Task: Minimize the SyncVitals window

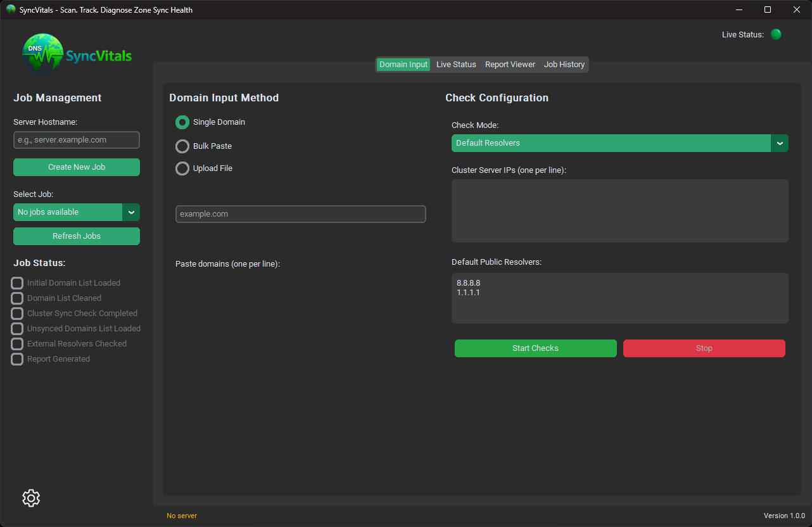Action: (x=739, y=10)
